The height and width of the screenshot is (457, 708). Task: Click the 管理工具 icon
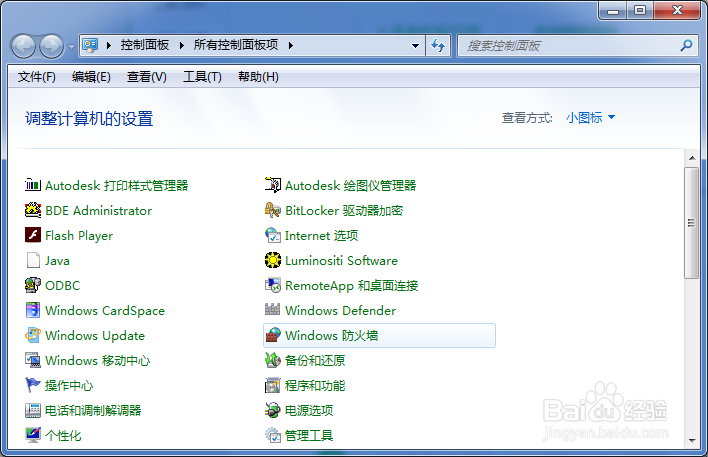click(x=272, y=435)
